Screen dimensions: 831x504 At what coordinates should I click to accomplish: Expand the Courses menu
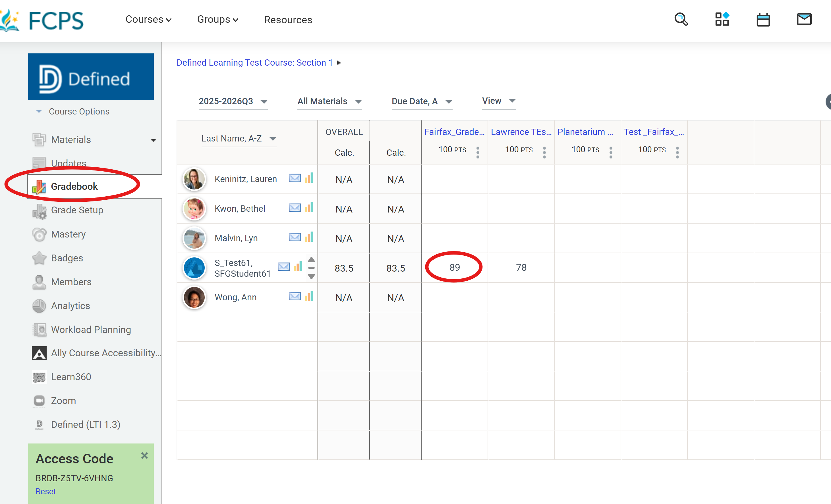coord(148,20)
